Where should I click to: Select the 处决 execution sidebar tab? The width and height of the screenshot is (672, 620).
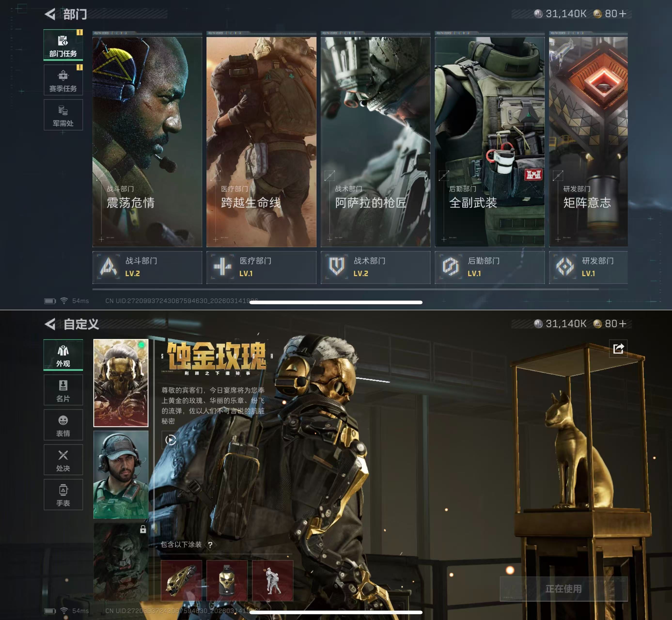[x=63, y=460]
